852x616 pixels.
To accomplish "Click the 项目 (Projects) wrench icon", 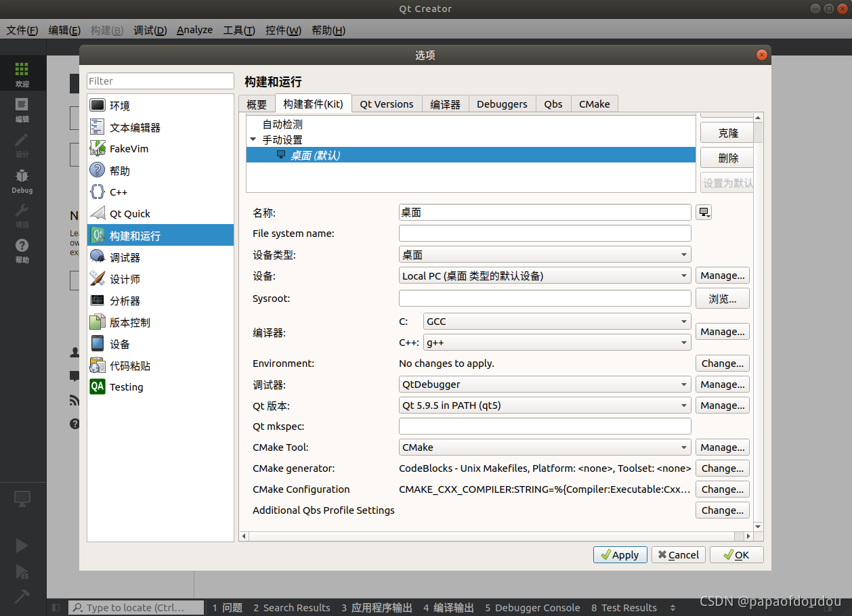I will [x=22, y=215].
